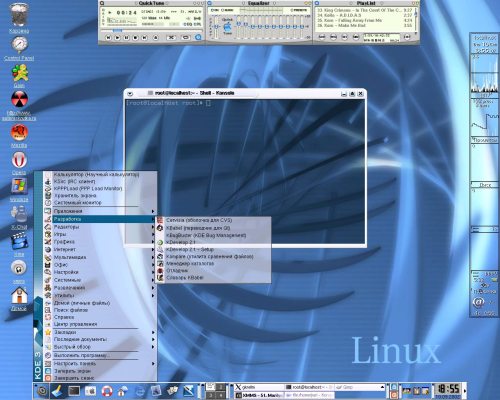Open the terminal icon in the panel
The height and width of the screenshot is (400, 500).
74,391
